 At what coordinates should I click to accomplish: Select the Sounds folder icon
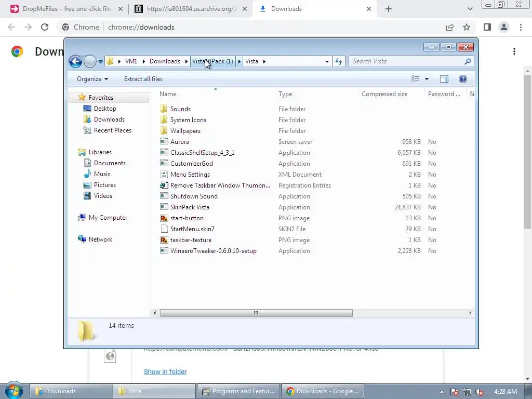click(164, 109)
